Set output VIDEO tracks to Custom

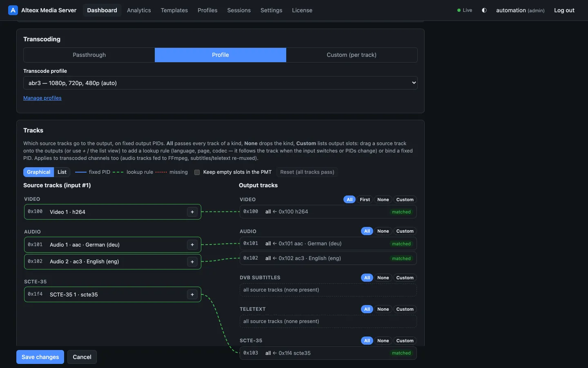pos(405,200)
